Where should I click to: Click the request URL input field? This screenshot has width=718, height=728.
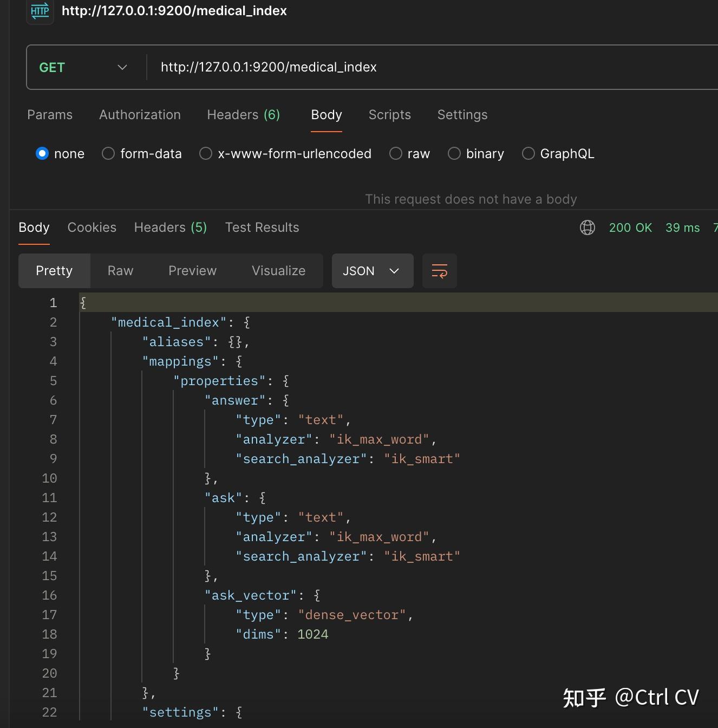tap(433, 67)
